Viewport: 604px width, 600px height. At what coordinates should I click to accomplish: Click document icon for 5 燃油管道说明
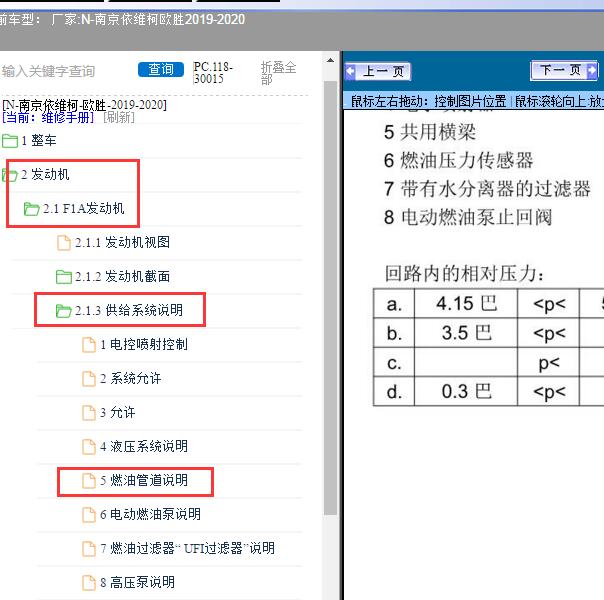click(x=89, y=481)
